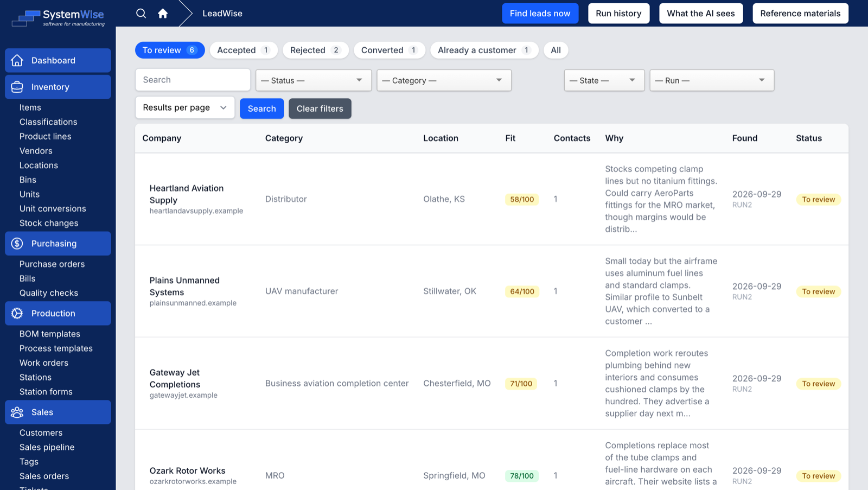Switch to the To review tab
The height and width of the screenshot is (490, 868).
170,50
